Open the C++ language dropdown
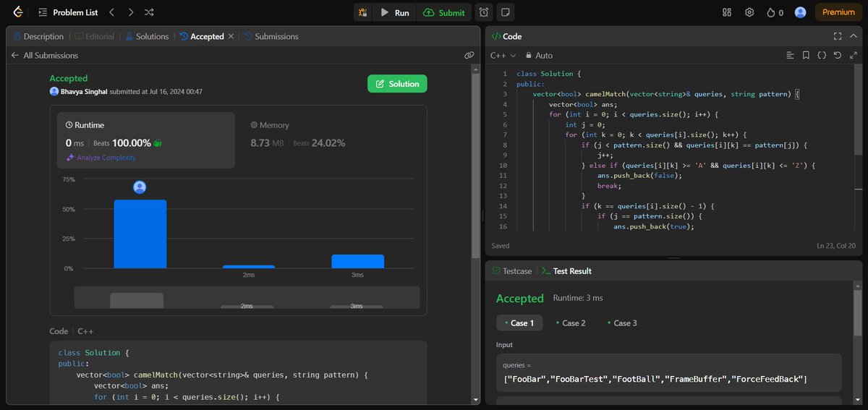868x410 pixels. [503, 55]
